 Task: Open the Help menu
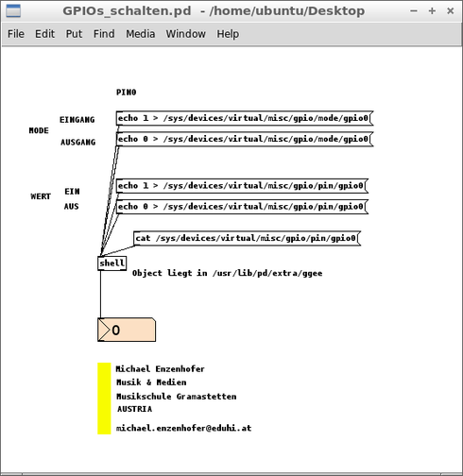(228, 34)
